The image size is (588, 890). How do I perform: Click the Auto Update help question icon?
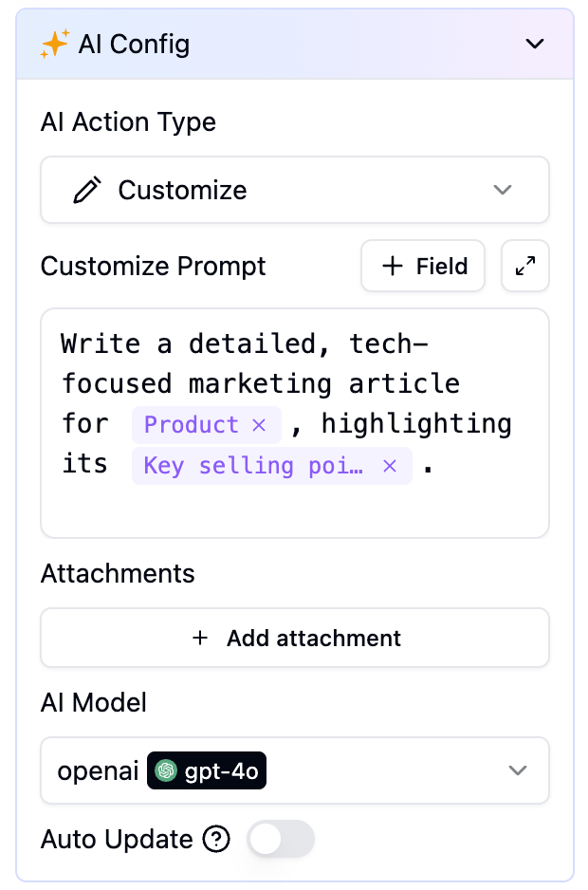(216, 839)
